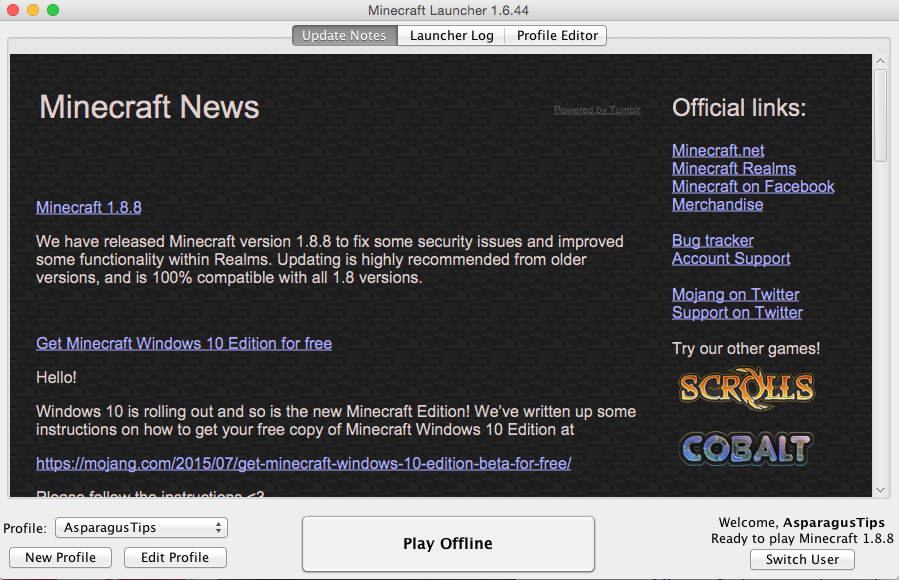Click the Play Offline button
This screenshot has height=580, width=899.
448,543
